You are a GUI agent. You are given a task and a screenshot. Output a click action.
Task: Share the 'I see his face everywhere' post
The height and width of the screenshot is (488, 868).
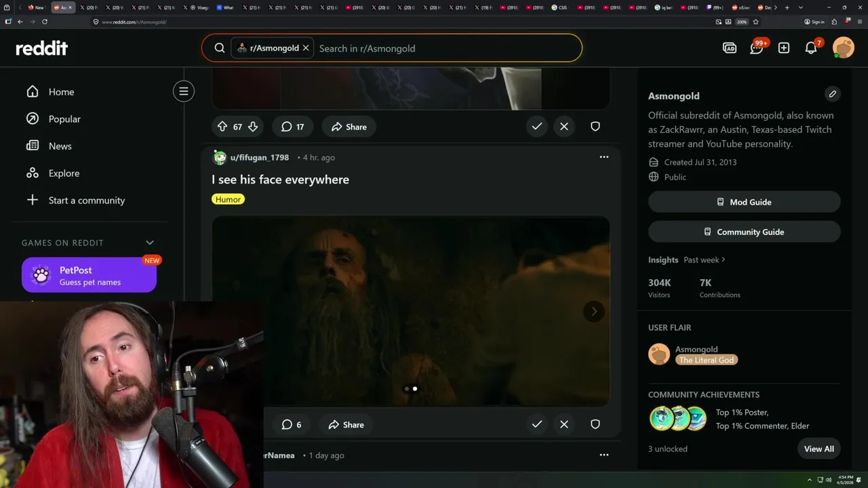346,425
